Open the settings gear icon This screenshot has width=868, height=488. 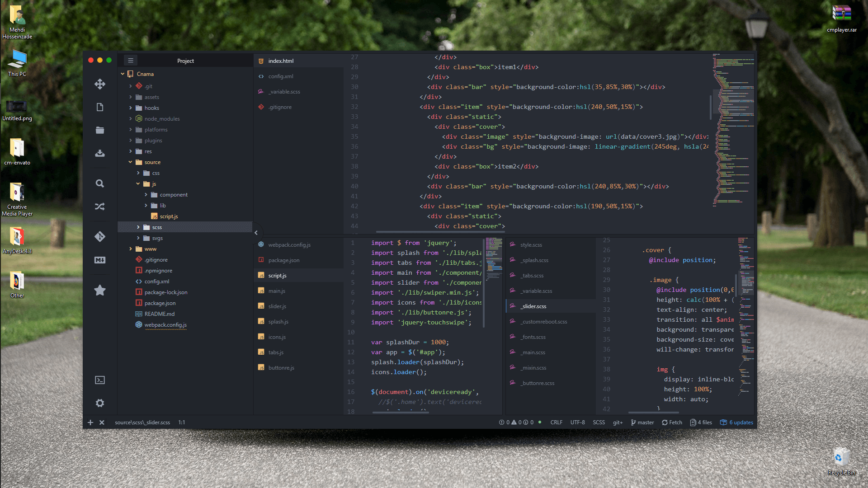point(100,403)
